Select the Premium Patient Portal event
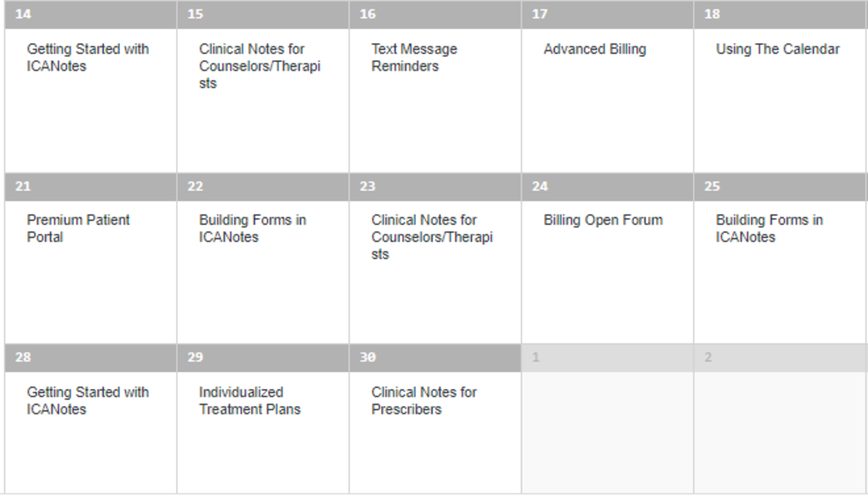This screenshot has height=501, width=868. point(77,228)
